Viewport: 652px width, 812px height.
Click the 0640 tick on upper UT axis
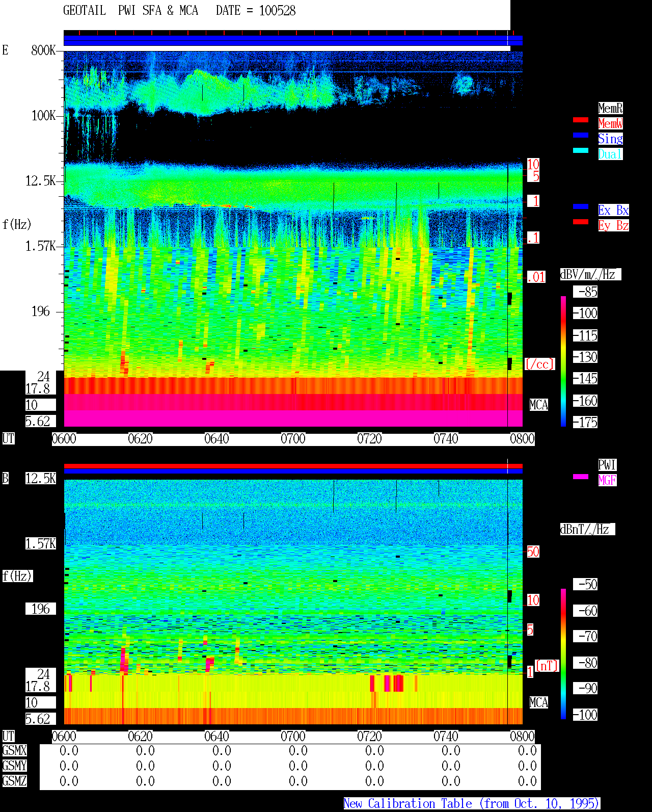point(216,439)
